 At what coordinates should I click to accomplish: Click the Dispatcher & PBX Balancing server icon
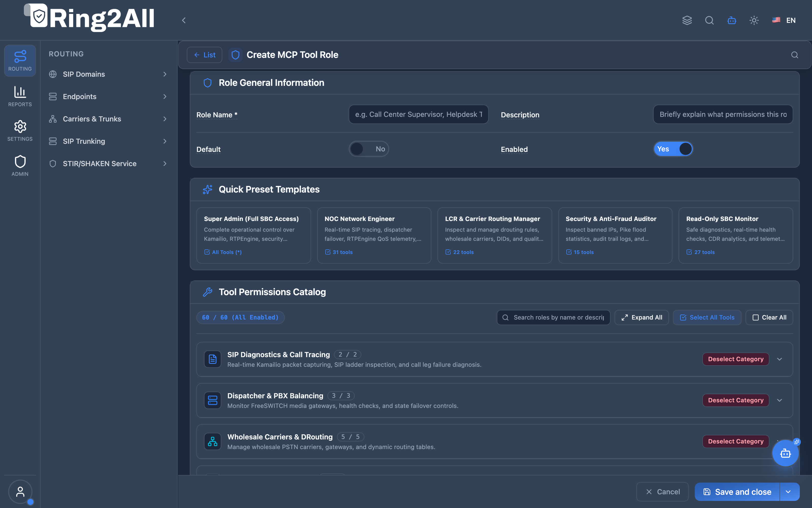click(212, 400)
